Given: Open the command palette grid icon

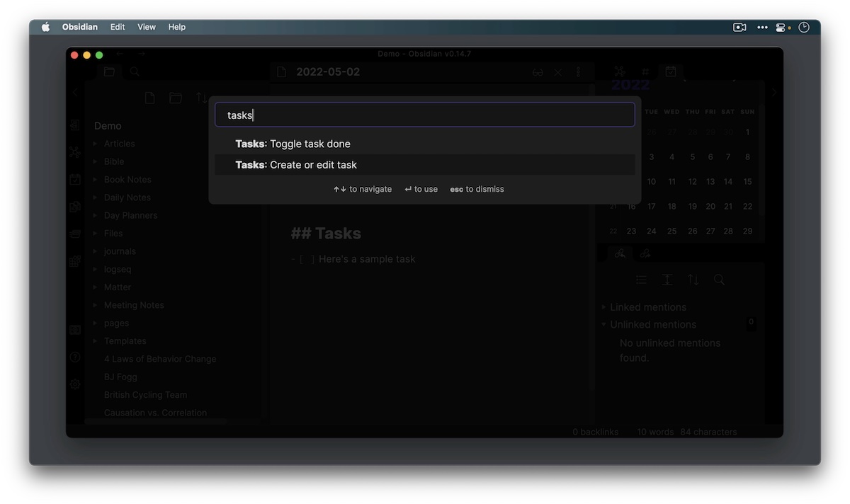Looking at the screenshot, I should coord(75,261).
